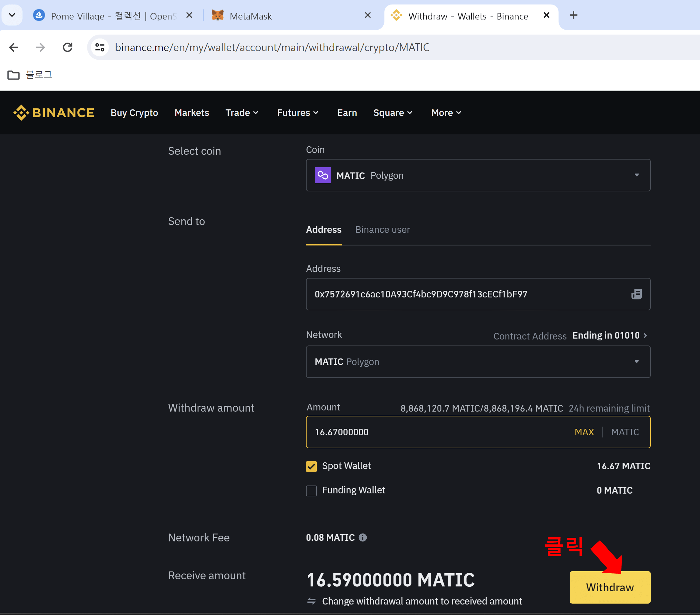Screen dimensions: 700x615
Task: Click the Binance logo
Action: click(x=53, y=113)
